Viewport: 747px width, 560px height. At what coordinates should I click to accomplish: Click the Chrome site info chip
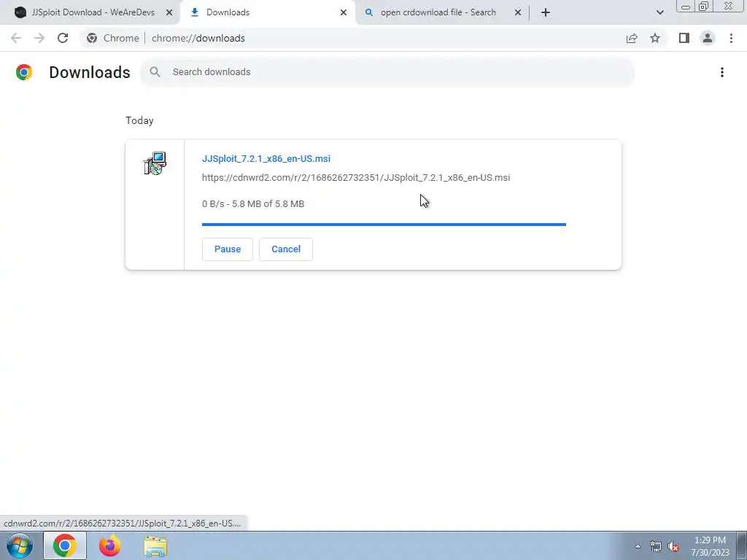(113, 38)
